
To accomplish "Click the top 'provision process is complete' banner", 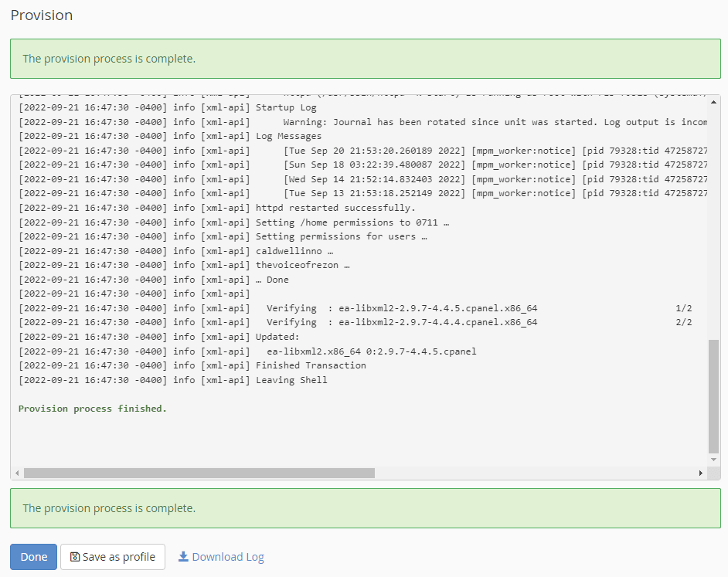I will [x=366, y=59].
